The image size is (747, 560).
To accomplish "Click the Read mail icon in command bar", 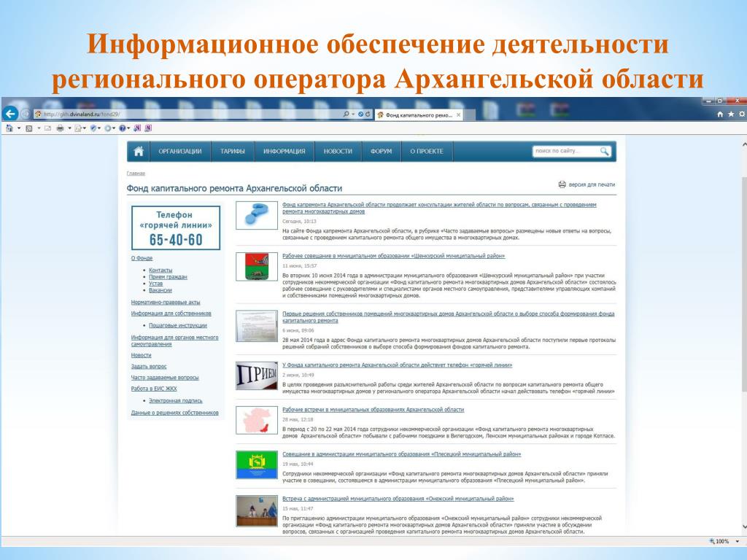I will click(47, 128).
